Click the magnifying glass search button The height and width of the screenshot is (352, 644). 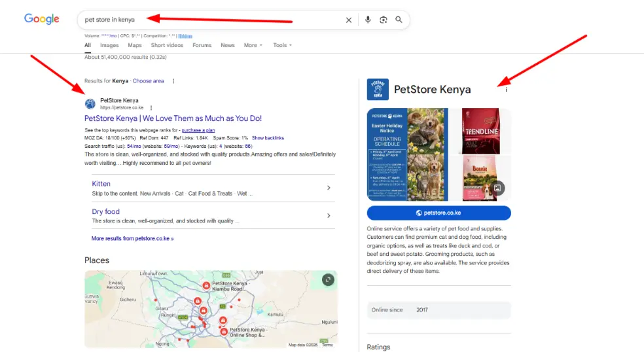point(399,20)
